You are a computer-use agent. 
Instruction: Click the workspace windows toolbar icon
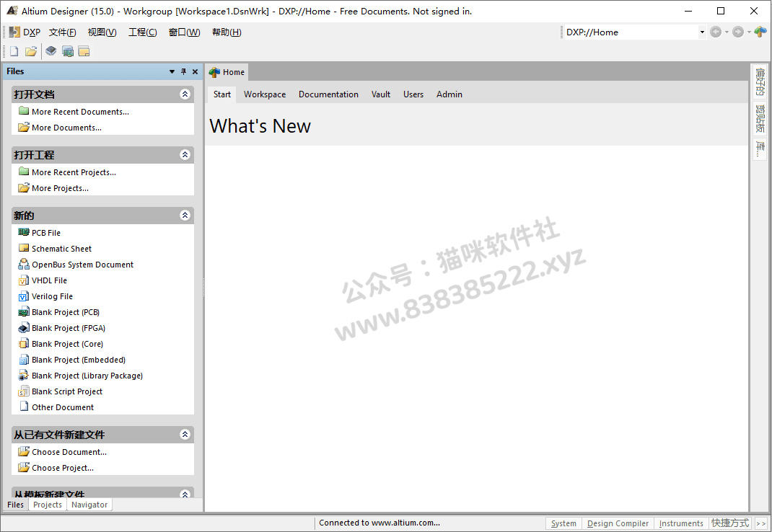(x=84, y=51)
